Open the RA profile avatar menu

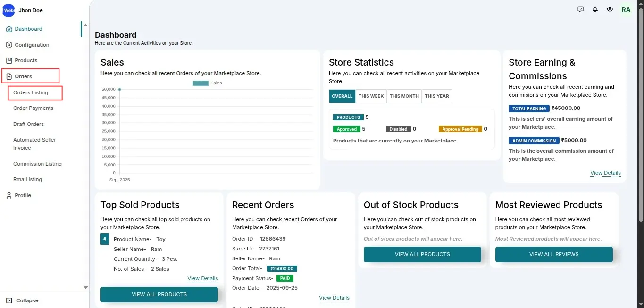626,9
